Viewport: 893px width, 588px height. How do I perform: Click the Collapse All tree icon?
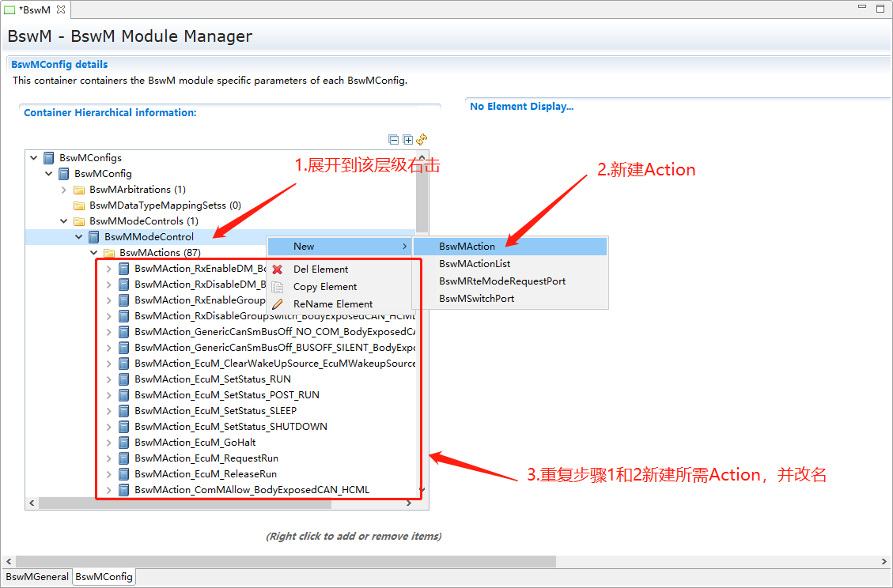coord(394,140)
